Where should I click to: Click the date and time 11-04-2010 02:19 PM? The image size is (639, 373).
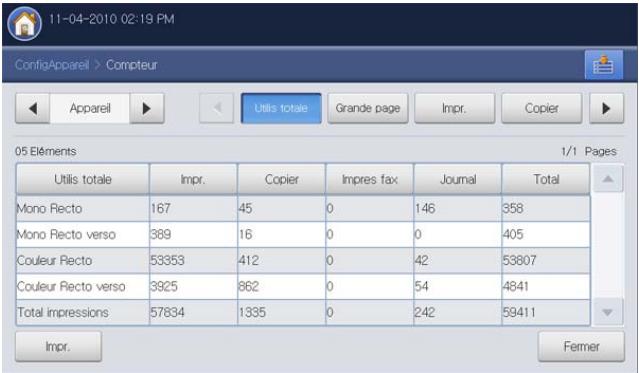coord(112,19)
